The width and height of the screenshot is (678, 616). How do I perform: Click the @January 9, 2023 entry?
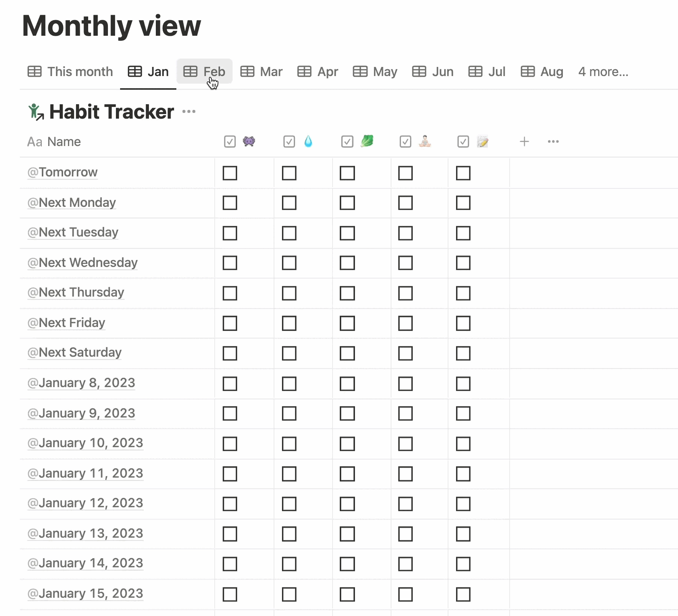(x=81, y=413)
